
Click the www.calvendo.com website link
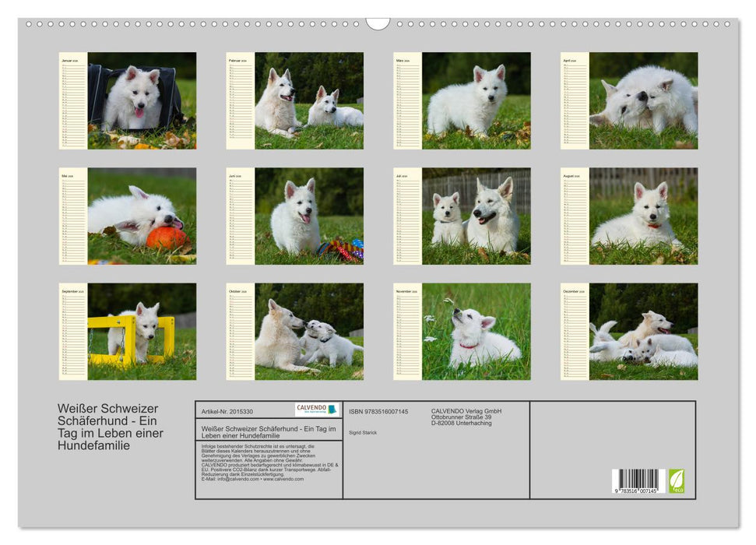tap(282, 478)
